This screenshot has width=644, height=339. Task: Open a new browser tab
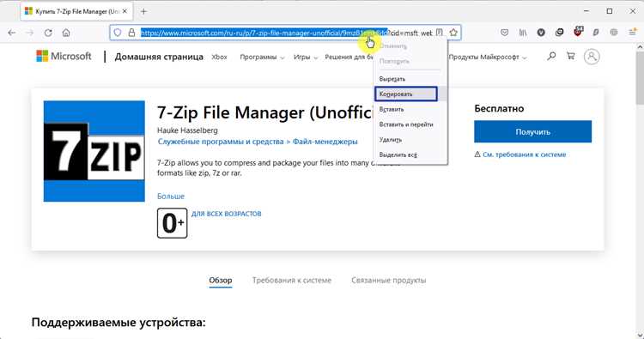143,11
